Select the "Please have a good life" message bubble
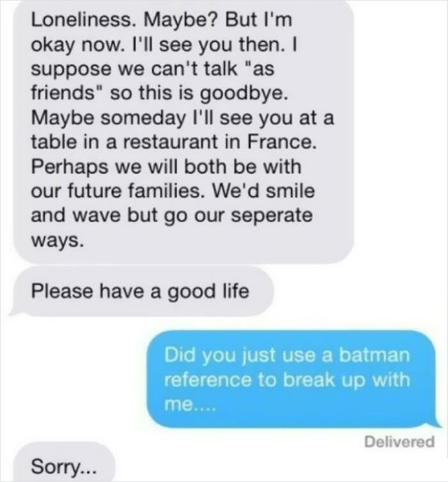 click(x=141, y=291)
